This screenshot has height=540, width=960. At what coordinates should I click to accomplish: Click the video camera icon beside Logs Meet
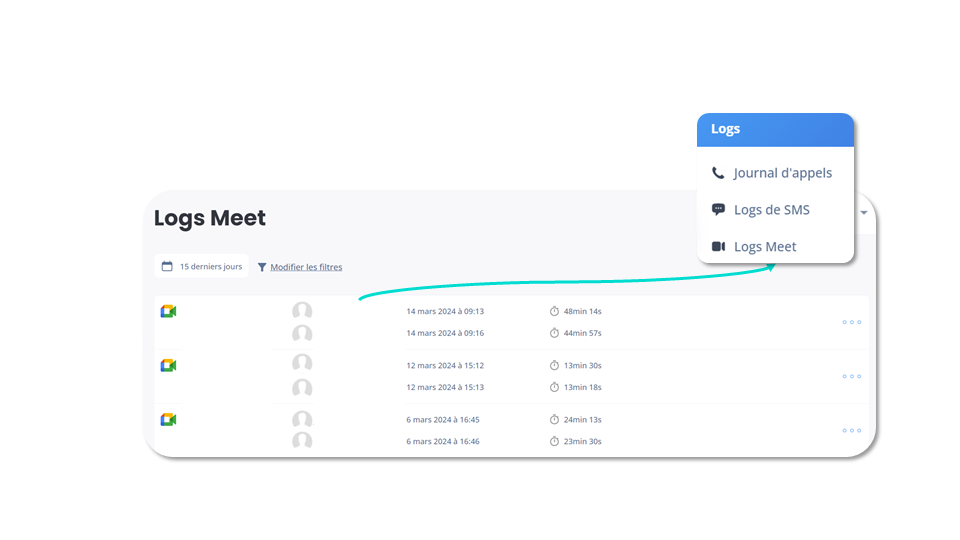coord(718,246)
